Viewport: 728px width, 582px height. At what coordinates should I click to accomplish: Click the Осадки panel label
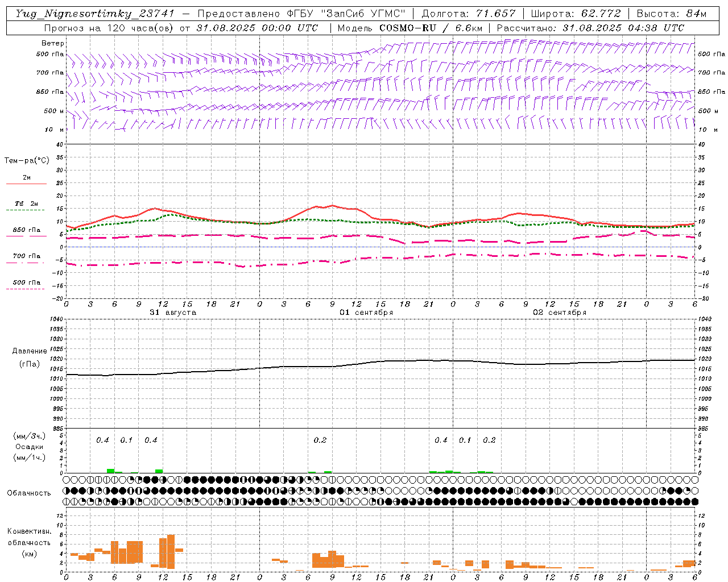[x=30, y=447]
